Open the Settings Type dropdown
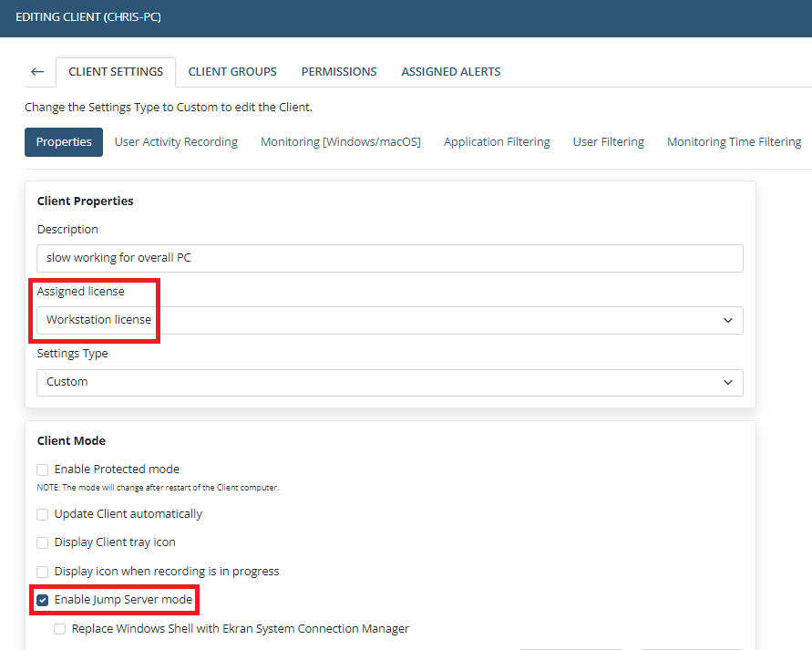Viewport: 812px width, 650px height. point(390,382)
